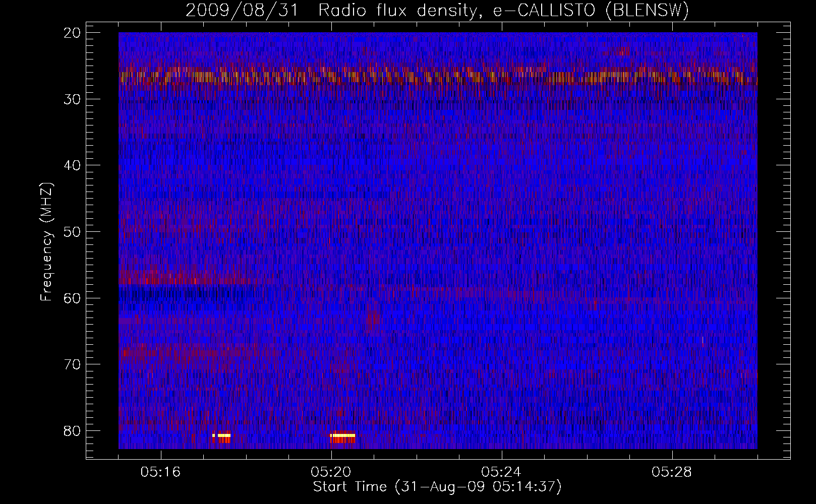This screenshot has height=504, width=816.
Task: Click the yellow burst just after 05:17 at 81 MHz
Action: click(x=222, y=435)
